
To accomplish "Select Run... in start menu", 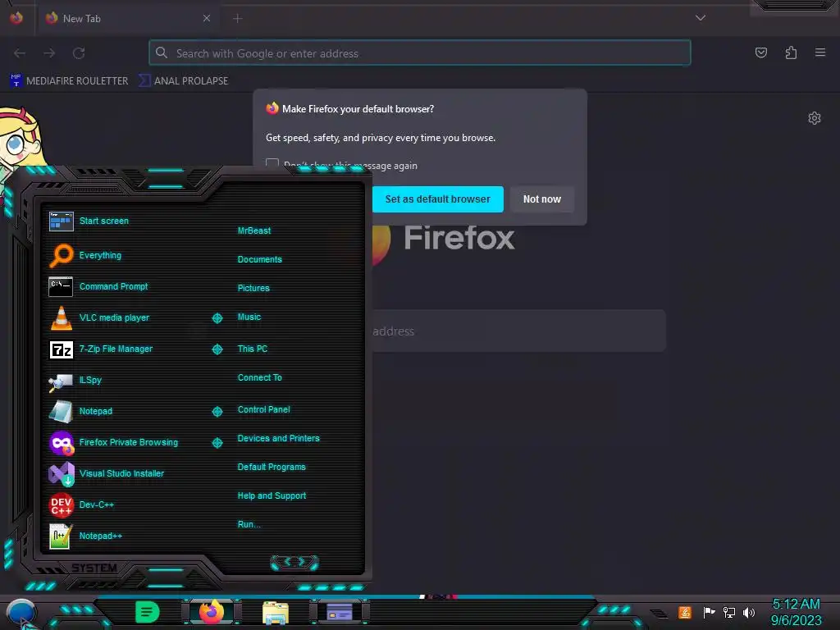I will [x=249, y=524].
